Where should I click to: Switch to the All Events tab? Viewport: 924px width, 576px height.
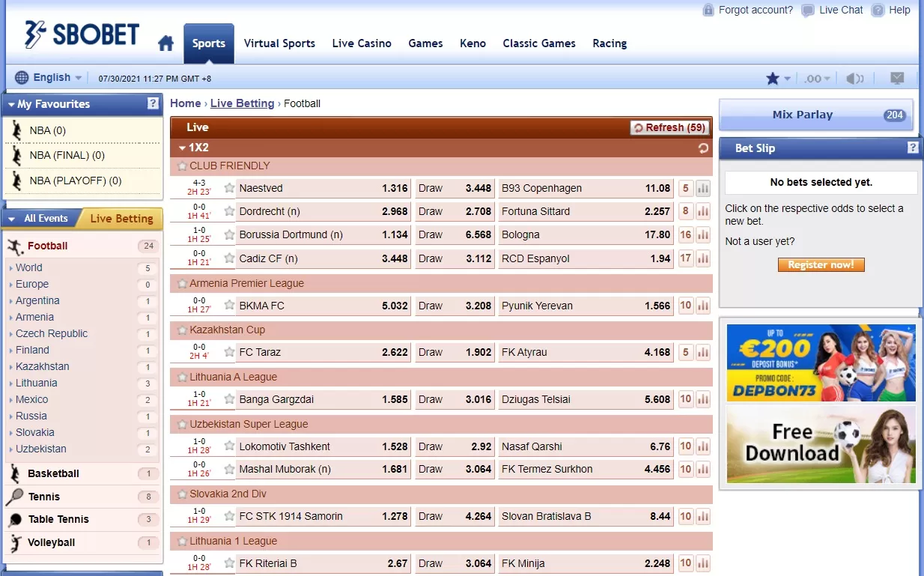41,219
